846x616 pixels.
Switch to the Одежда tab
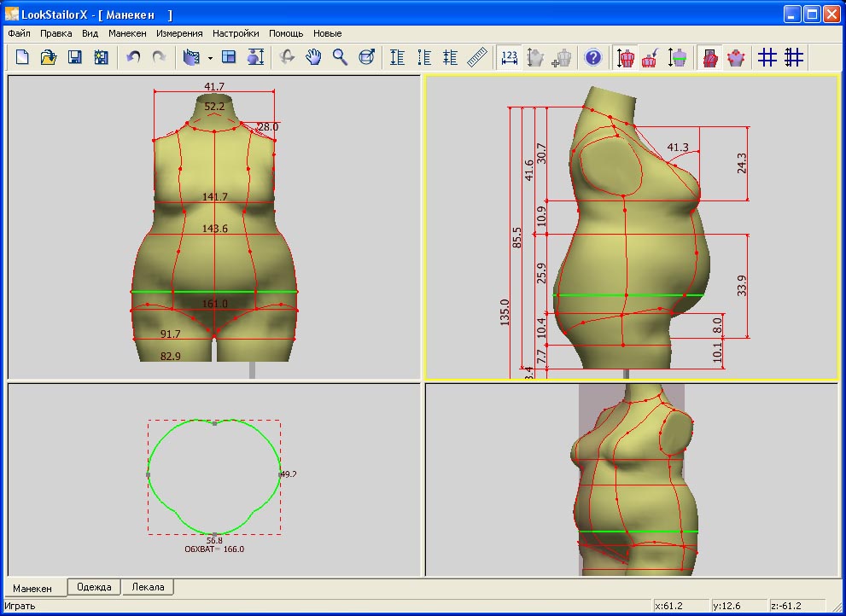(x=94, y=587)
